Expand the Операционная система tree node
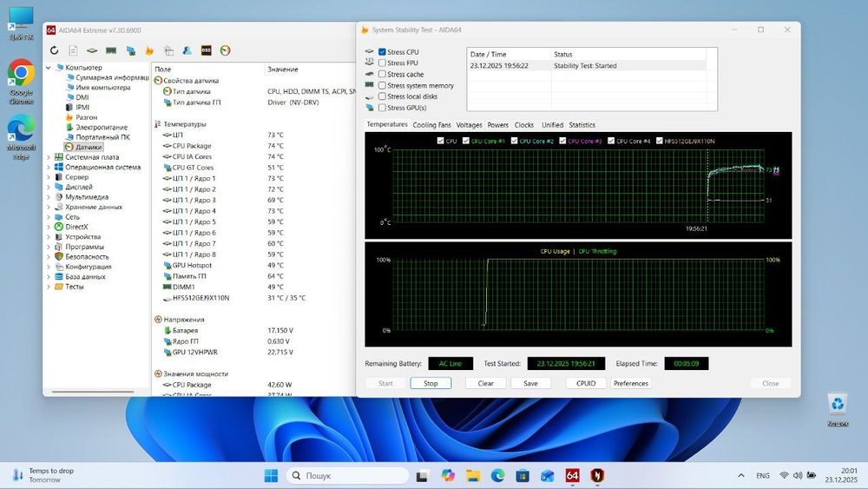This screenshot has height=489, width=868. (49, 168)
